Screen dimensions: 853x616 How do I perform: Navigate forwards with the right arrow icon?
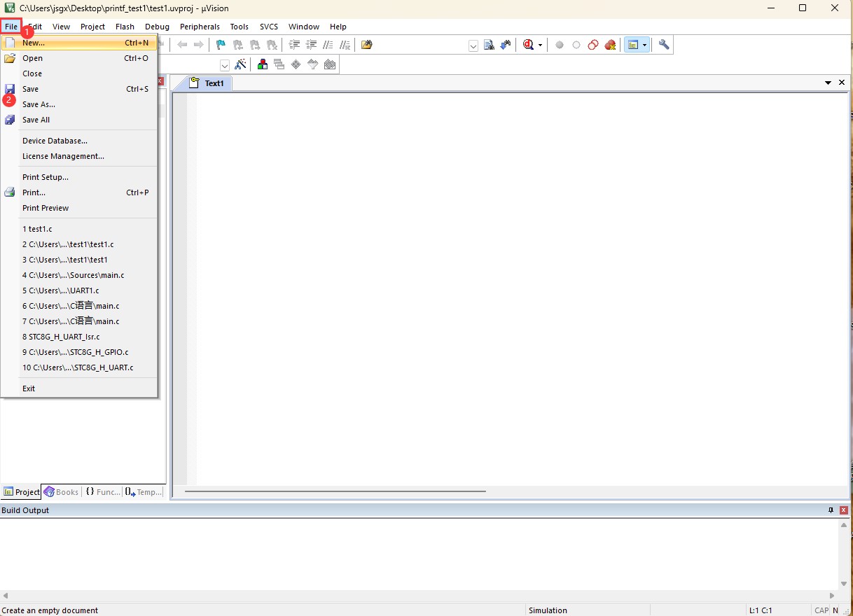pos(199,45)
